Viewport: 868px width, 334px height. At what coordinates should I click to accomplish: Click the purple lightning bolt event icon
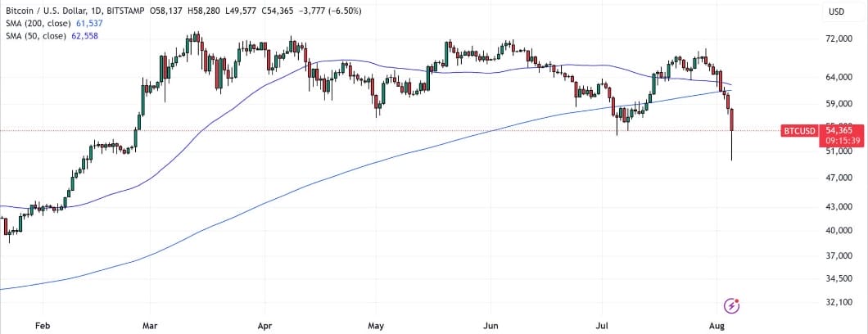click(732, 305)
